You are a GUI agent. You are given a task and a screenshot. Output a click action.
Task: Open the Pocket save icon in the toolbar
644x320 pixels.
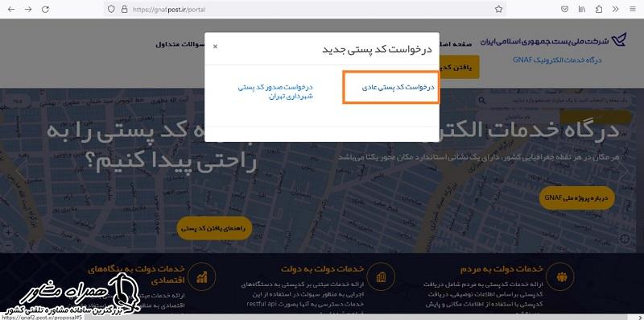click(565, 9)
